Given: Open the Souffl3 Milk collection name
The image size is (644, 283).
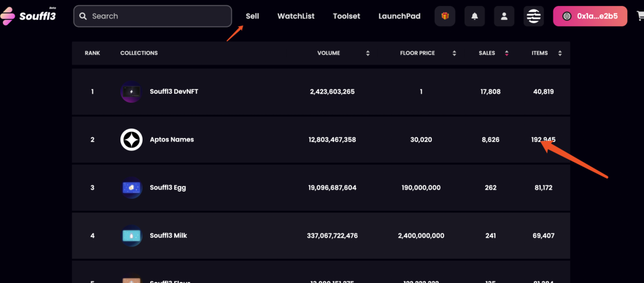Looking at the screenshot, I should tap(168, 236).
